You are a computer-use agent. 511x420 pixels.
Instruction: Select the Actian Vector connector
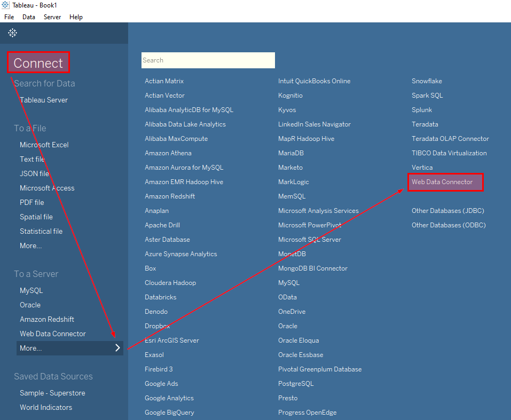click(x=164, y=95)
